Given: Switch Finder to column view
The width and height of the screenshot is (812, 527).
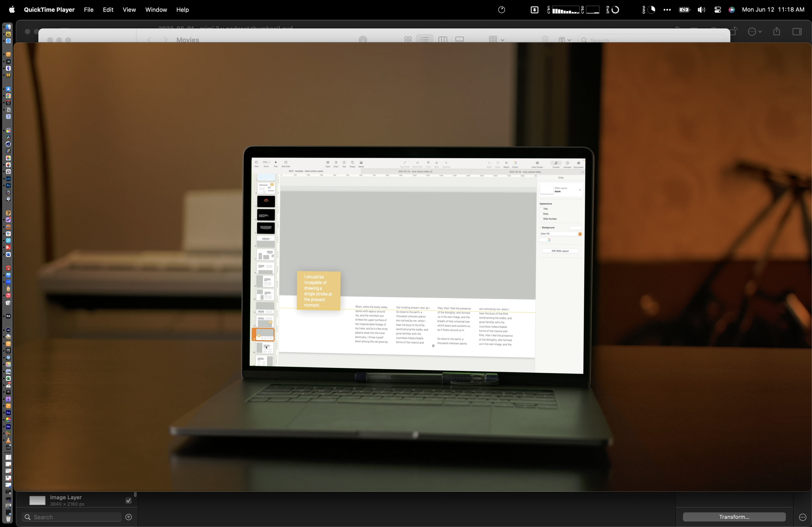Looking at the screenshot, I should click(442, 40).
